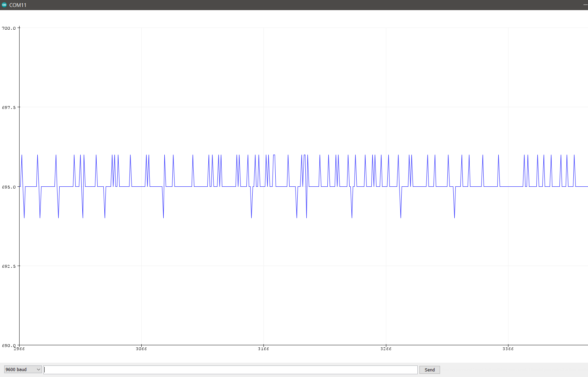This screenshot has width=588, height=377.
Task: Click the 700.0 y-axis label
Action: point(8,29)
